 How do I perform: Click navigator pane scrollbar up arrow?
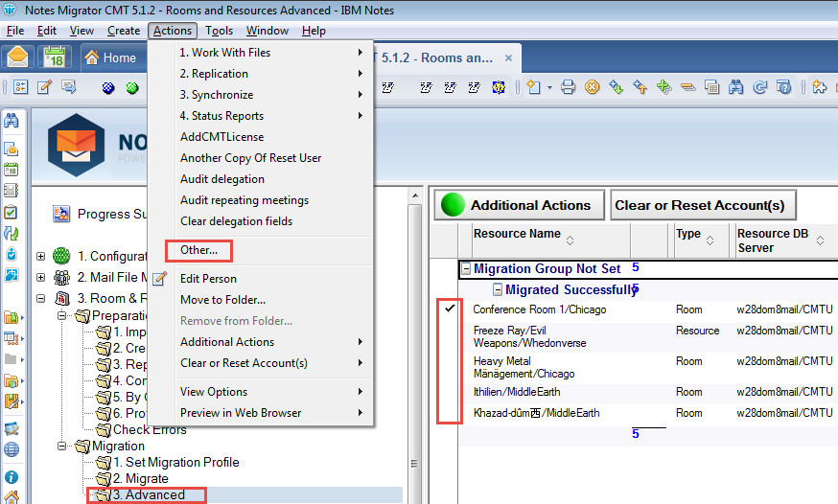[x=415, y=195]
